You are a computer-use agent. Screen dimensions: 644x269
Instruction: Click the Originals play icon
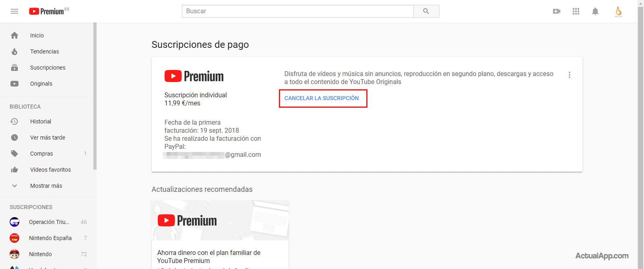pyautogui.click(x=14, y=84)
